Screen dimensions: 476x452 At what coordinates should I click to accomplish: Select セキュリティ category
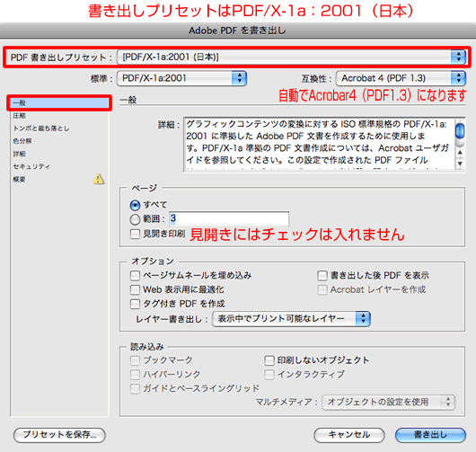tap(59, 167)
